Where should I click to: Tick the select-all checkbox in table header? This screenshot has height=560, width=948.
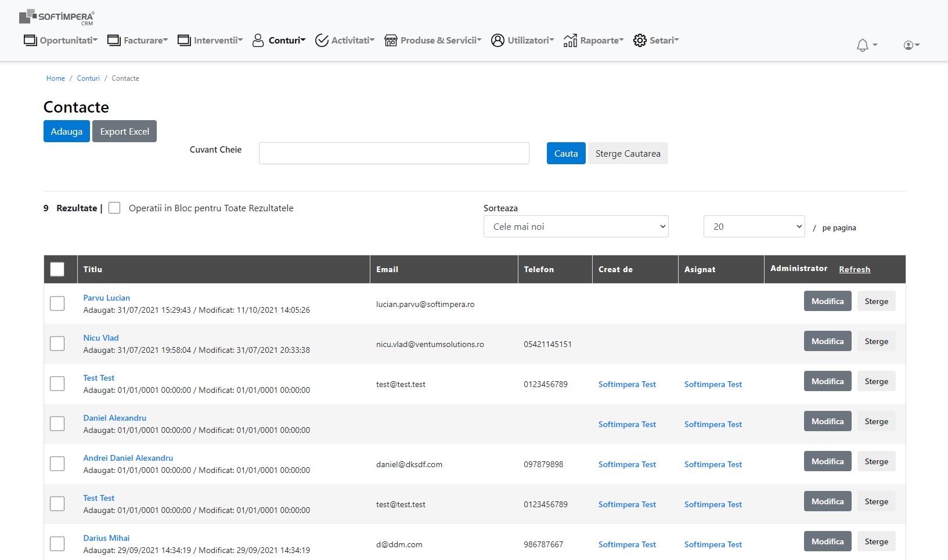point(57,269)
